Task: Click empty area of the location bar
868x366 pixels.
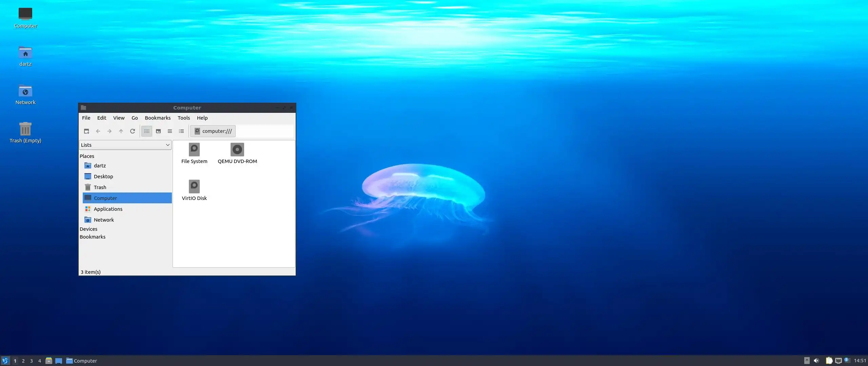Action: (264, 131)
